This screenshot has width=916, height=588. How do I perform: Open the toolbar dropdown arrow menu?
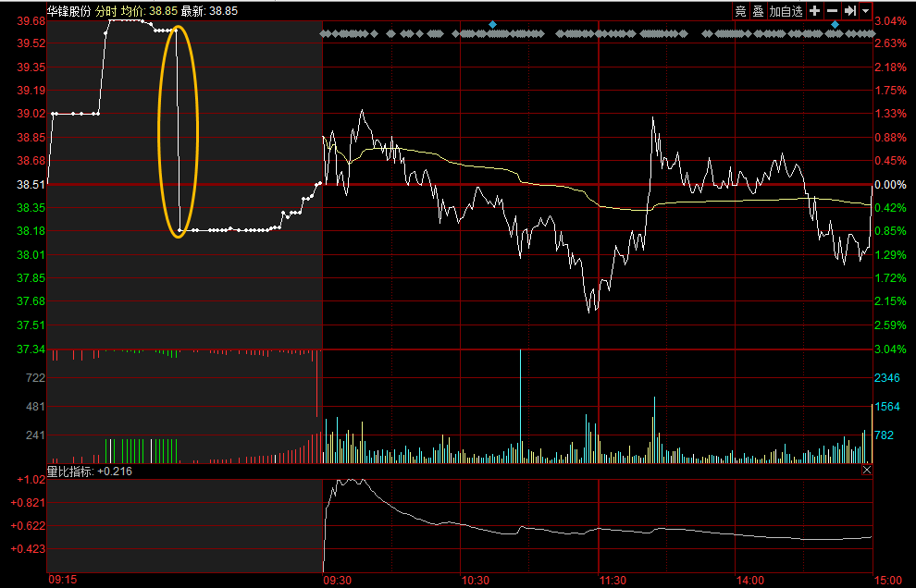click(x=865, y=10)
